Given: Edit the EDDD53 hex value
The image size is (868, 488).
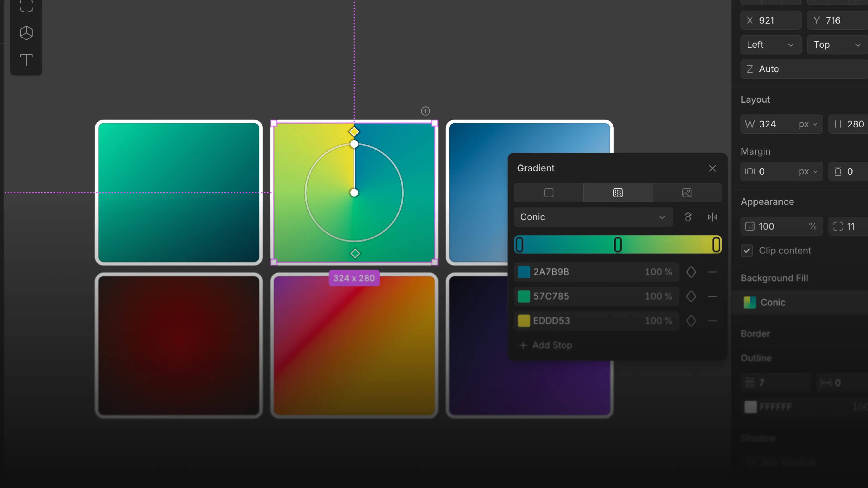Looking at the screenshot, I should click(552, 321).
